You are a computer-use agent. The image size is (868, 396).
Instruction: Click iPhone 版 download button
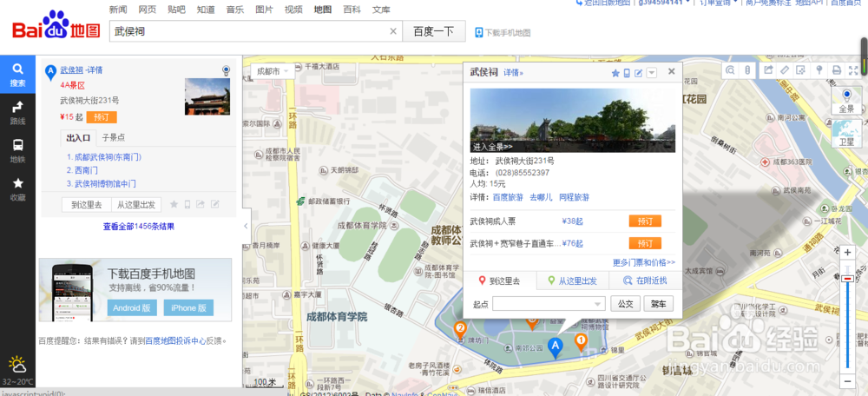coord(188,308)
